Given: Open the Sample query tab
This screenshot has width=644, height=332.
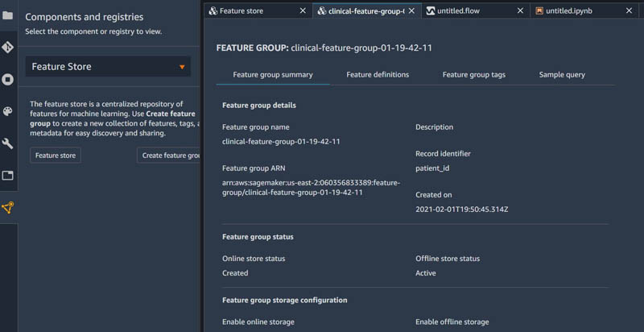Looking at the screenshot, I should pyautogui.click(x=562, y=75).
